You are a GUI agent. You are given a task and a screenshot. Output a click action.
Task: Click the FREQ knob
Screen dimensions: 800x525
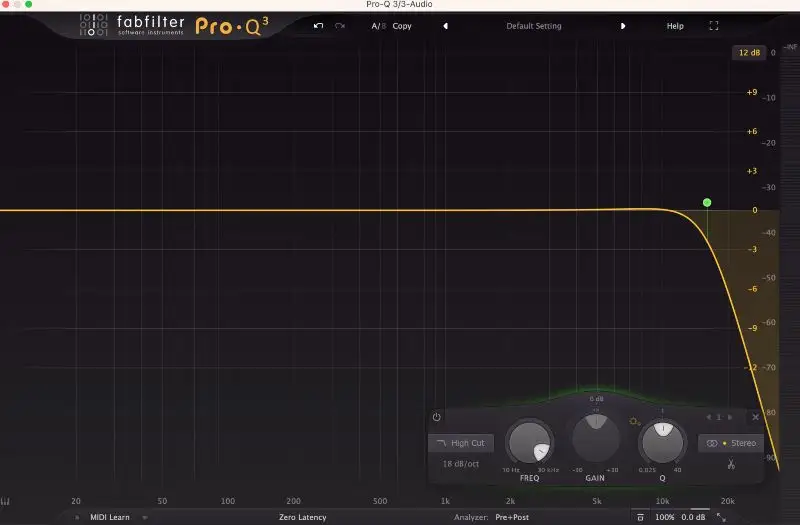(x=529, y=441)
